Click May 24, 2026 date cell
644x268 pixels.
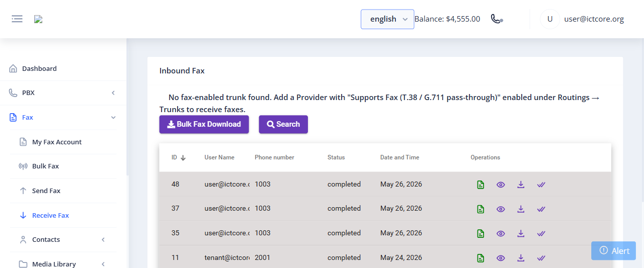click(x=401, y=257)
